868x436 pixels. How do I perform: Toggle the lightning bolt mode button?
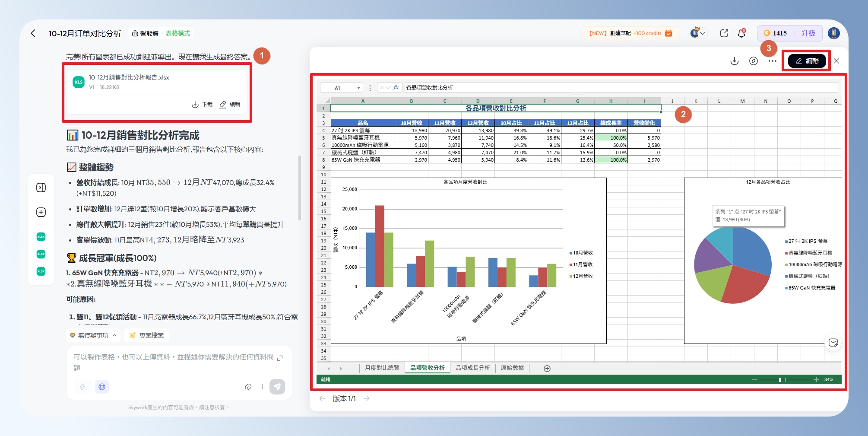(82, 387)
